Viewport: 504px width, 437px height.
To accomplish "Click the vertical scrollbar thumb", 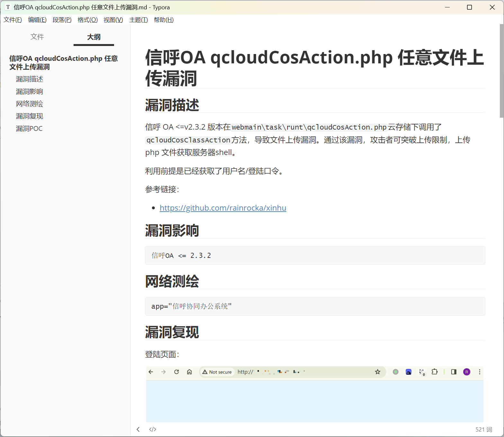I will coord(502,71).
